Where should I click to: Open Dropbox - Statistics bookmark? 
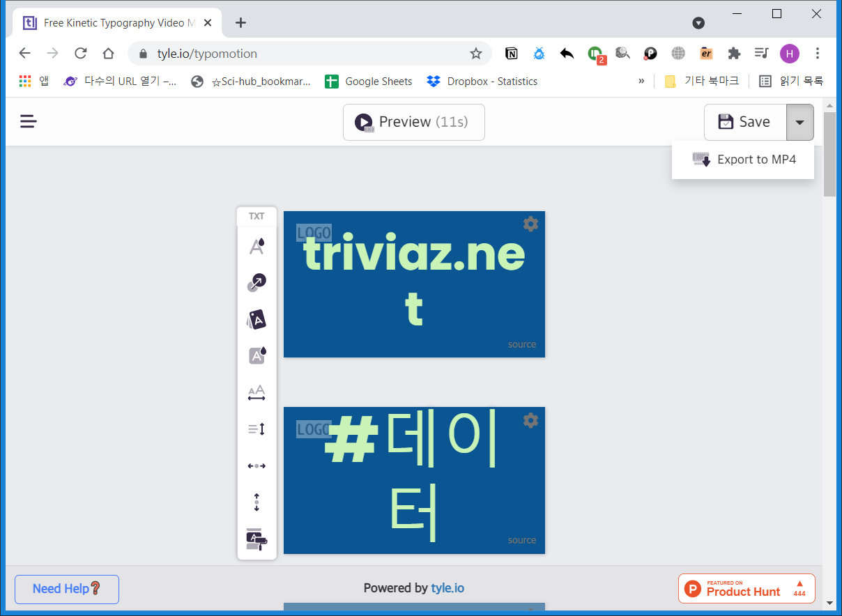click(482, 81)
